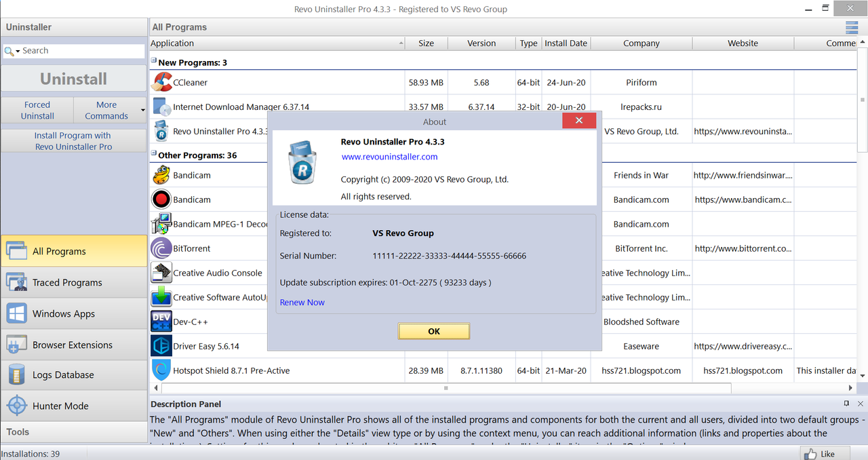Viewport: 868px width, 460px height.
Task: Click the 8.7.1.11380 version cell
Action: click(x=481, y=371)
